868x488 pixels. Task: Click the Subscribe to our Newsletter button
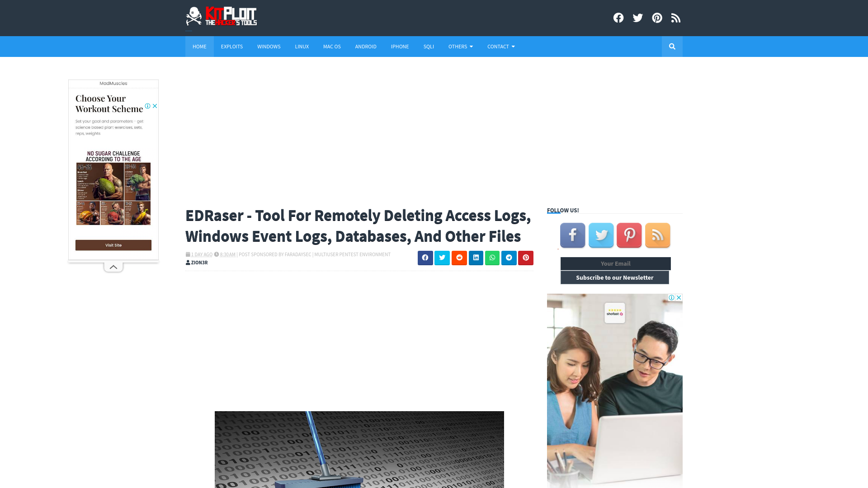pos(615,277)
